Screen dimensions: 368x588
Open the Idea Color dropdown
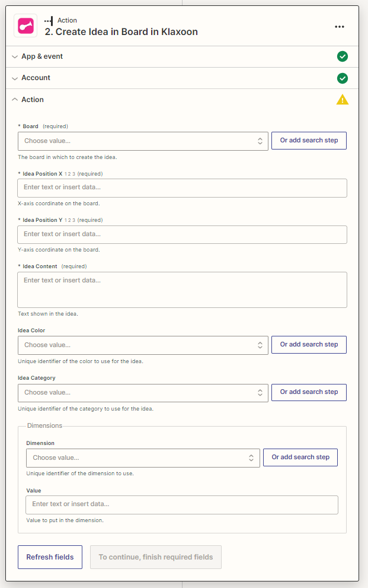click(143, 345)
